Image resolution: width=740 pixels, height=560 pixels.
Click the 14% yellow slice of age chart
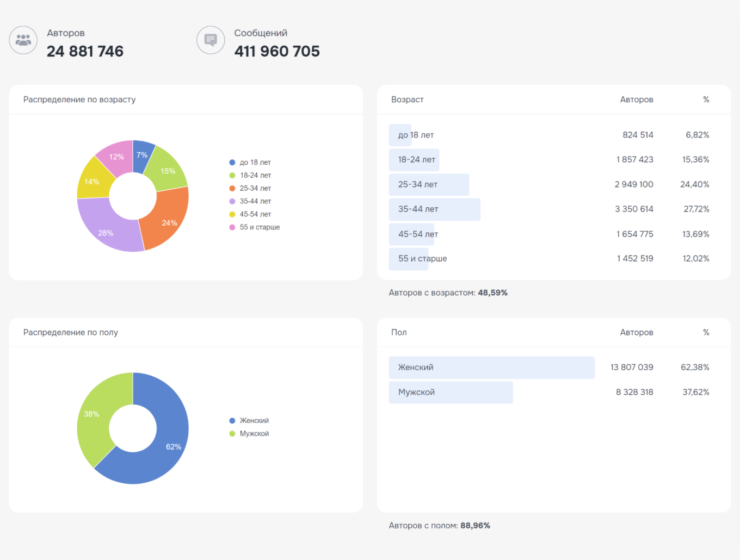93,181
